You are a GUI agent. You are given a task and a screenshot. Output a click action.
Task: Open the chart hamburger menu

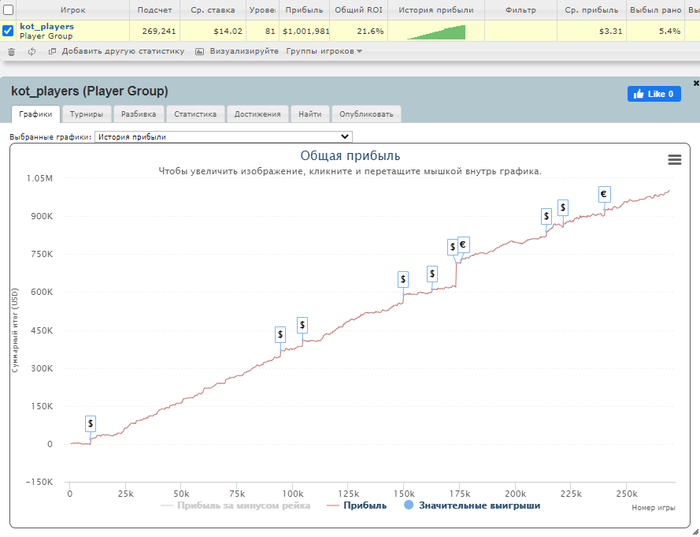point(674,160)
